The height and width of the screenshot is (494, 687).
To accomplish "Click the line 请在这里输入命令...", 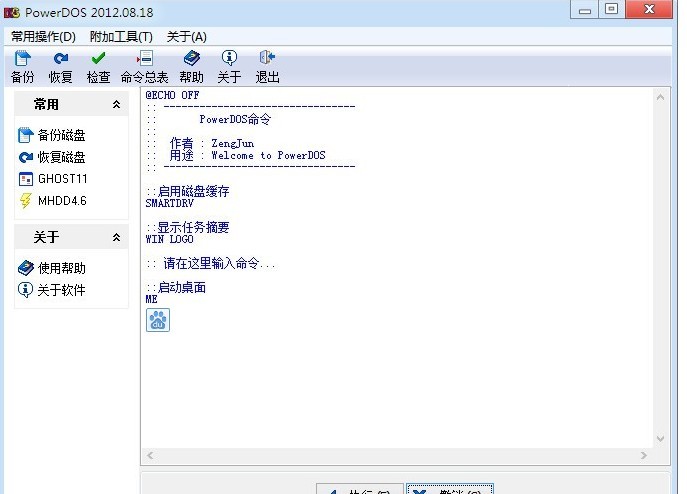I will tap(211, 263).
